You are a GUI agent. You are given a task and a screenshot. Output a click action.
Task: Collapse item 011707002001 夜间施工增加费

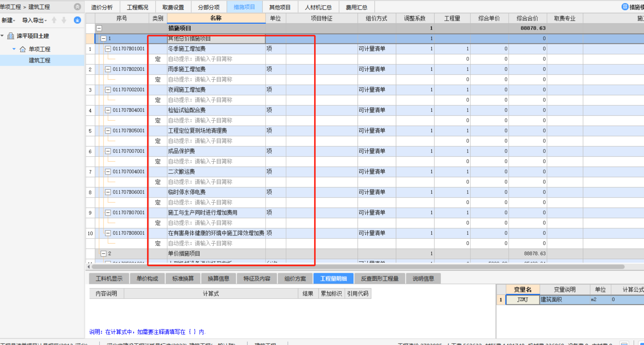pos(108,90)
